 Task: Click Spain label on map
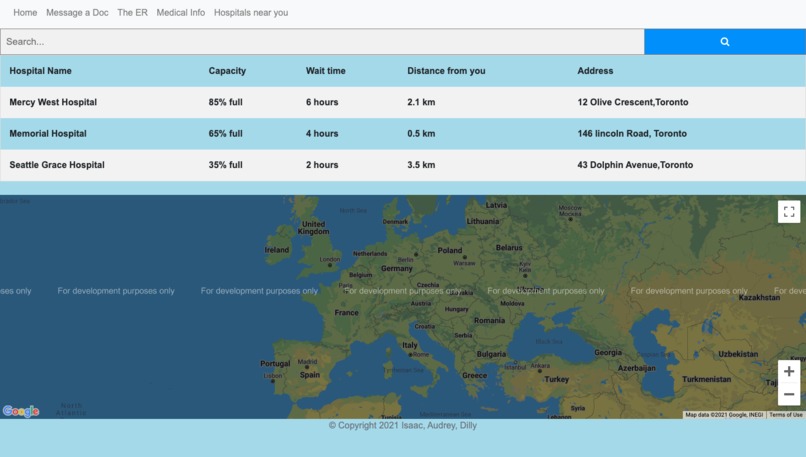(310, 375)
